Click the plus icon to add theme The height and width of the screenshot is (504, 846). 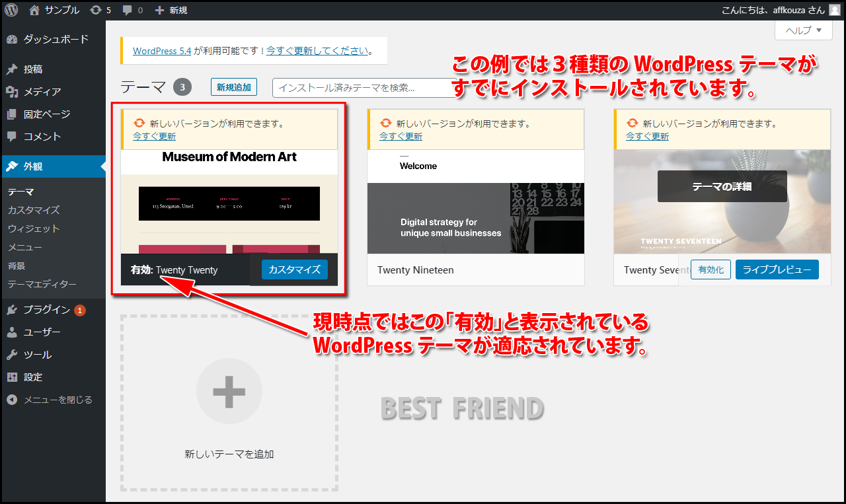pyautogui.click(x=229, y=391)
